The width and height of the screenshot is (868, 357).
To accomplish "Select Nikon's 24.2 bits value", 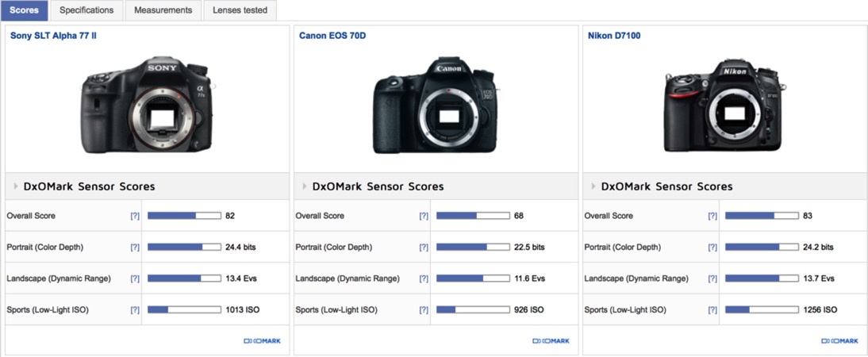I will 819,248.
